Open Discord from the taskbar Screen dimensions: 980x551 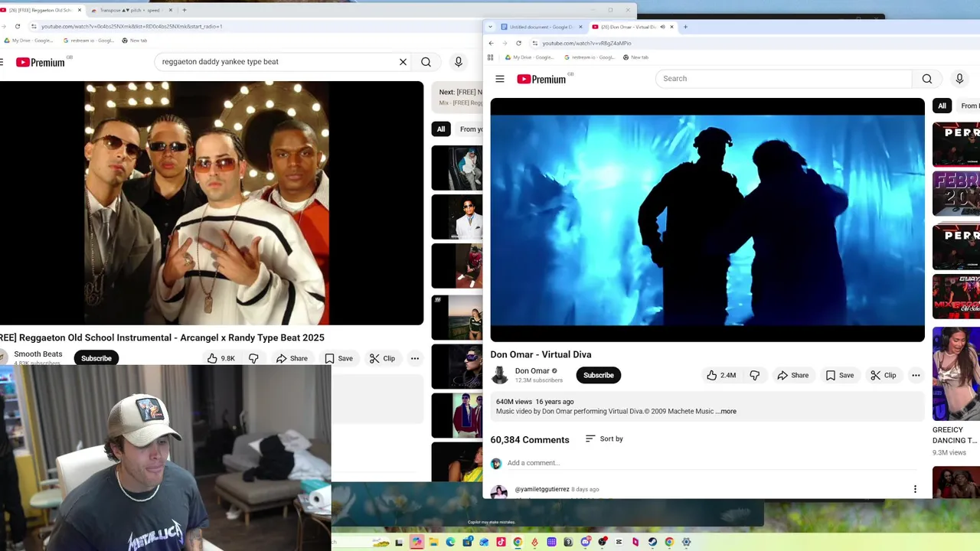tap(586, 542)
